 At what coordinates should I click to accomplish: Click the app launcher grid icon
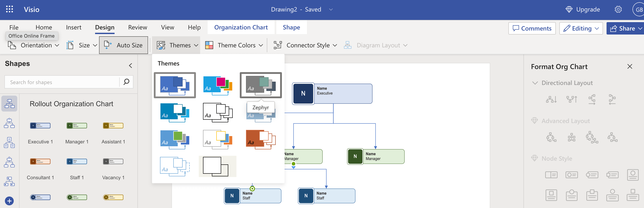tap(9, 9)
